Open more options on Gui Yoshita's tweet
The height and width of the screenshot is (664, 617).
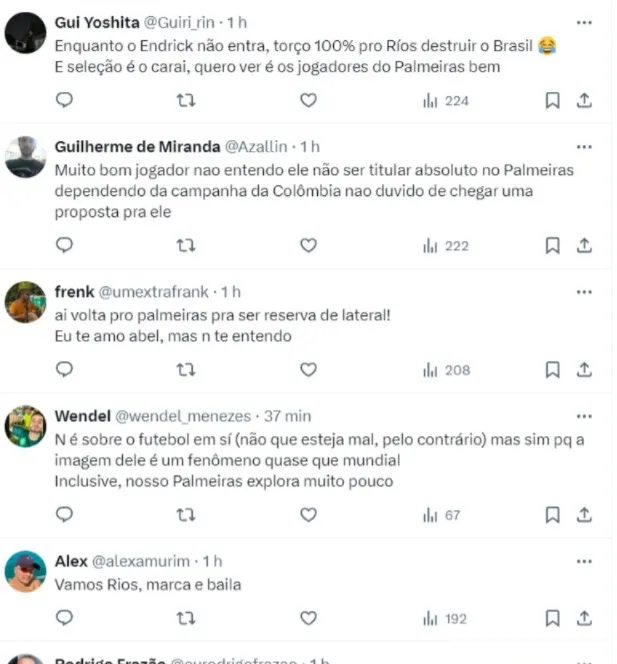click(x=584, y=22)
